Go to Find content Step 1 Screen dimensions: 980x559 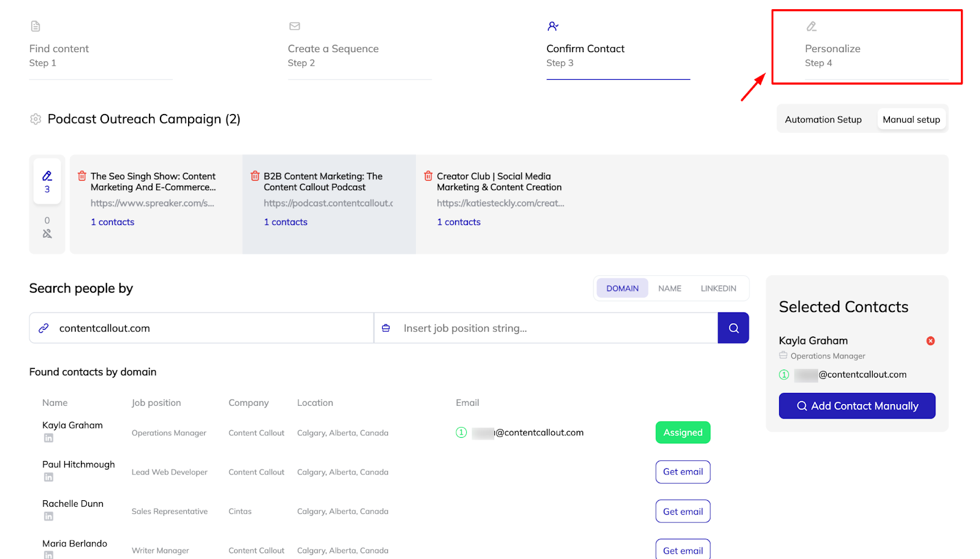pos(101,49)
